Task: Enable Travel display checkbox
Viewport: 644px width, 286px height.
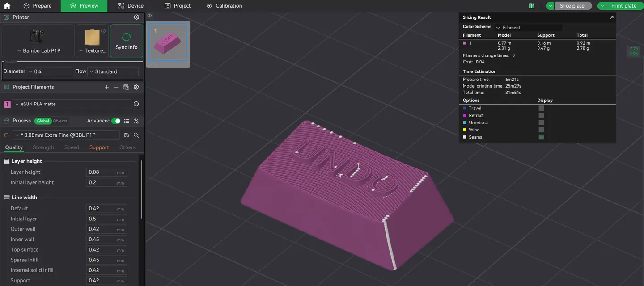Action: pos(541,108)
